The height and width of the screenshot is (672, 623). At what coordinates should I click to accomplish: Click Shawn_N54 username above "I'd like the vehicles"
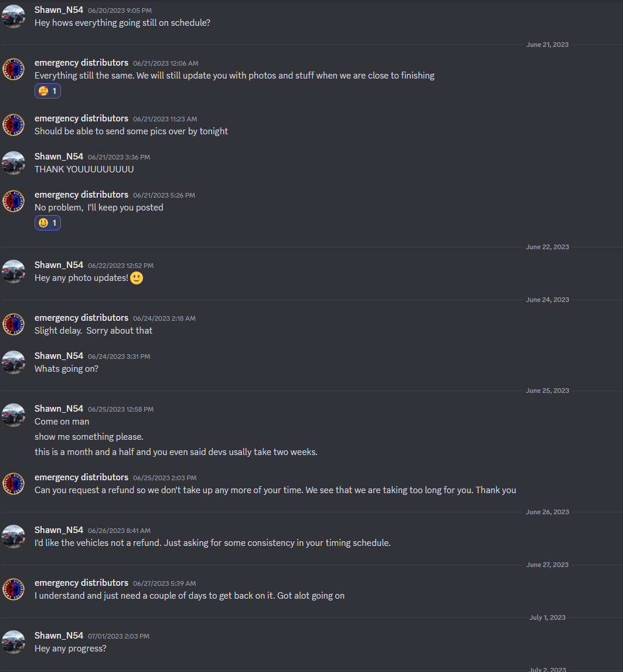click(59, 530)
